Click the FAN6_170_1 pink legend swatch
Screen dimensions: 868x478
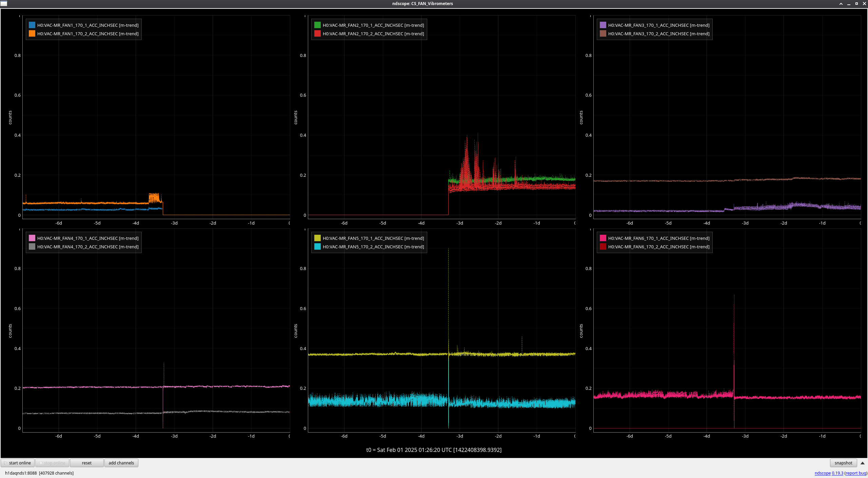pos(603,238)
